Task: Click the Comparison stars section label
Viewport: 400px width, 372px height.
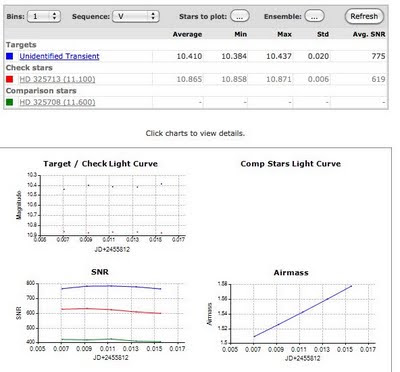Action: (41, 91)
